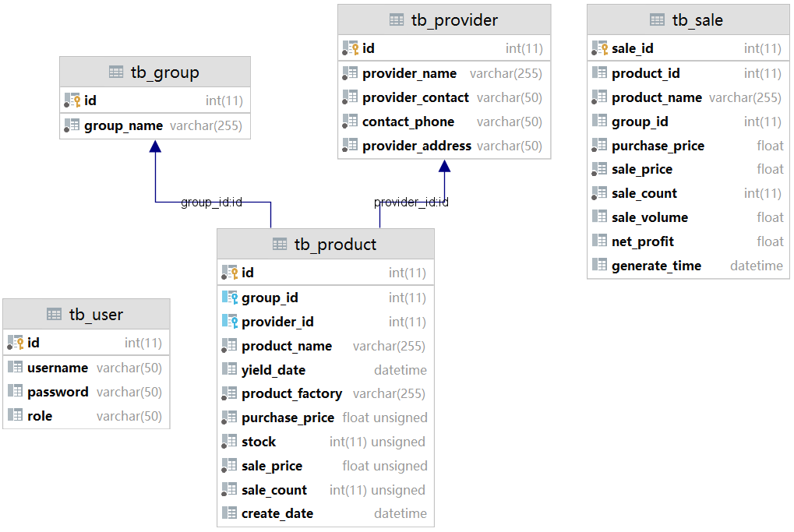Select the sale_volume column text

point(650,217)
